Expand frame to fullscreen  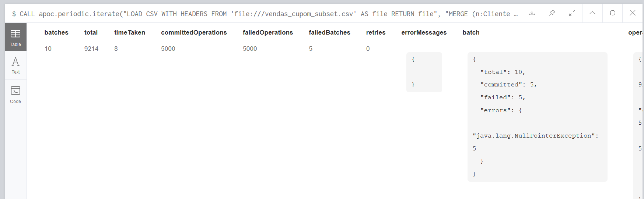pyautogui.click(x=572, y=13)
